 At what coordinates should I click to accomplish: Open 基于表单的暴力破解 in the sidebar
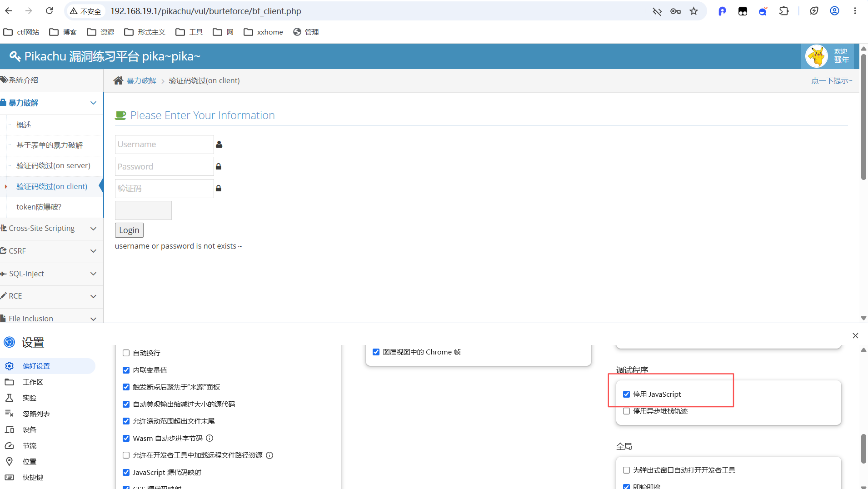pyautogui.click(x=50, y=145)
